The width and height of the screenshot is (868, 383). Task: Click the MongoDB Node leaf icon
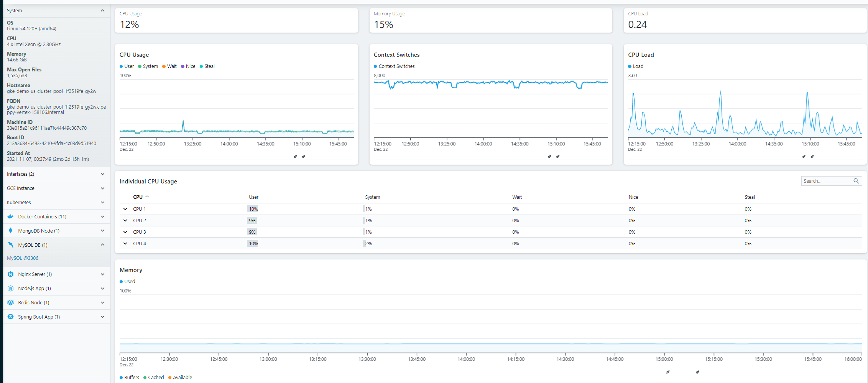click(10, 231)
